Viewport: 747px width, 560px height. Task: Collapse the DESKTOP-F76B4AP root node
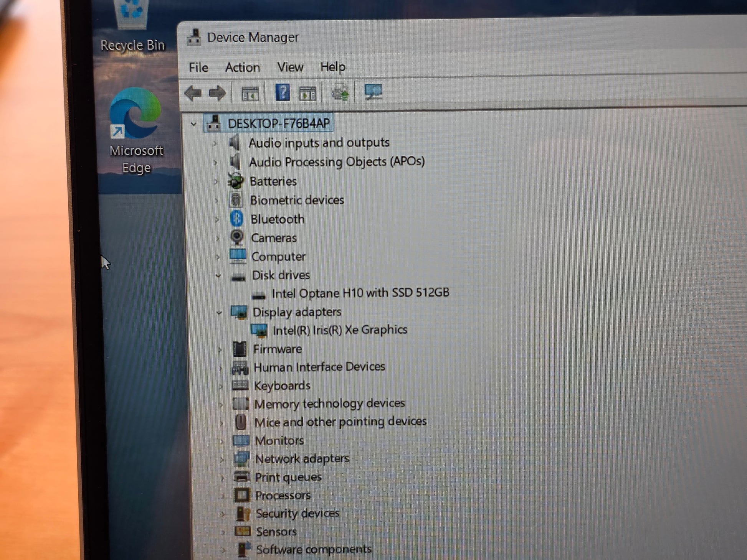[194, 124]
